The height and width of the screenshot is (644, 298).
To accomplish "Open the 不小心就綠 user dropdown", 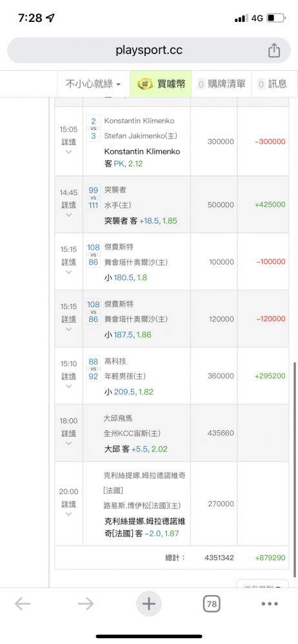I will pyautogui.click(x=94, y=84).
